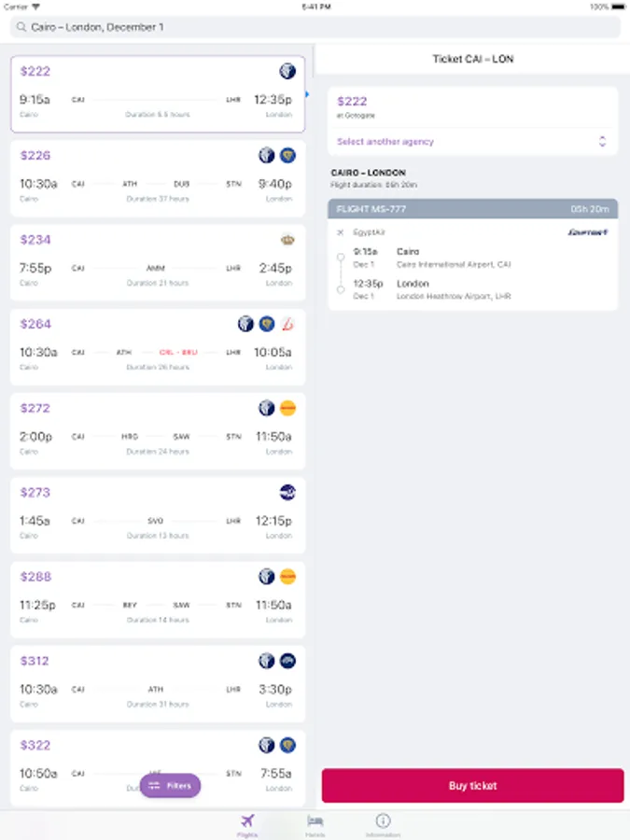Image resolution: width=630 pixels, height=840 pixels.
Task: Open the Information tab
Action: pyautogui.click(x=383, y=823)
